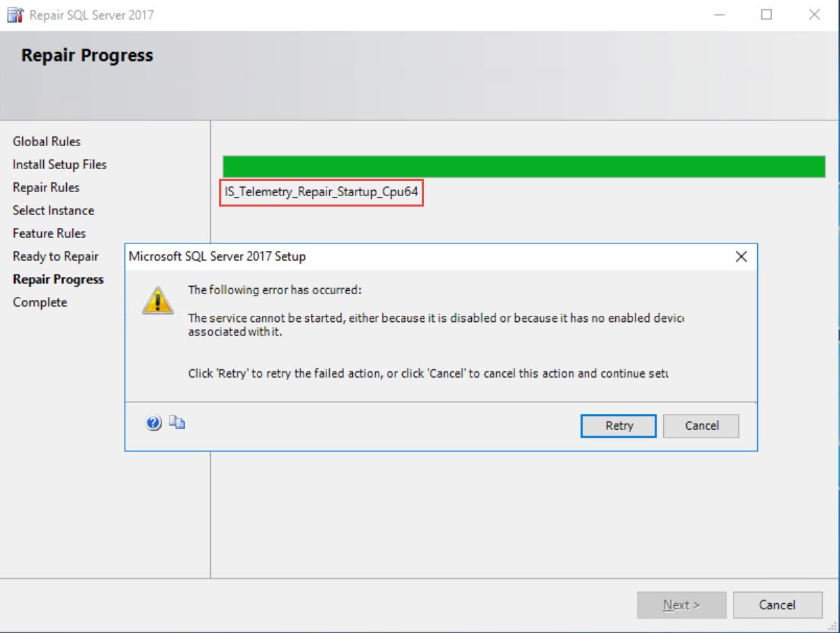This screenshot has width=840, height=633.
Task: Click the copy message icon in dialog
Action: pyautogui.click(x=177, y=422)
